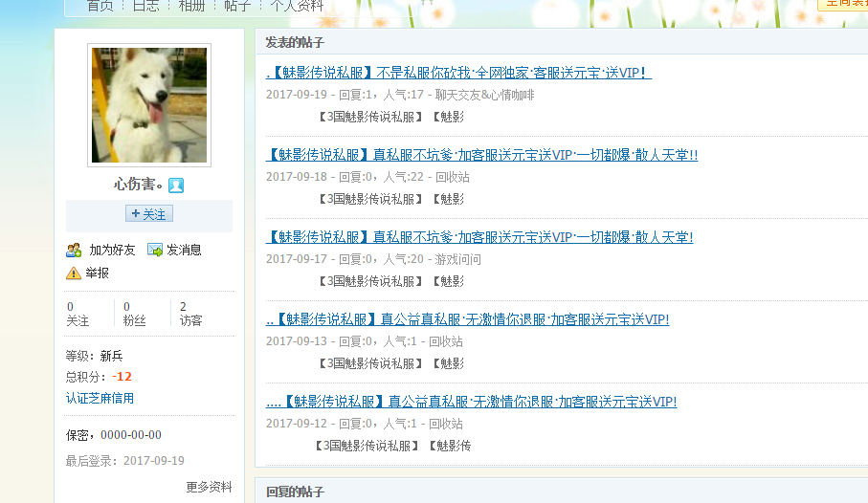Click the add-friend people icon
The image size is (868, 503).
pos(74,251)
